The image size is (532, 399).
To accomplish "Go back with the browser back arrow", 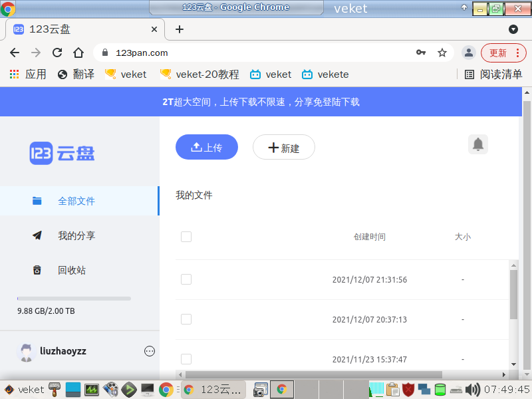I will [15, 53].
